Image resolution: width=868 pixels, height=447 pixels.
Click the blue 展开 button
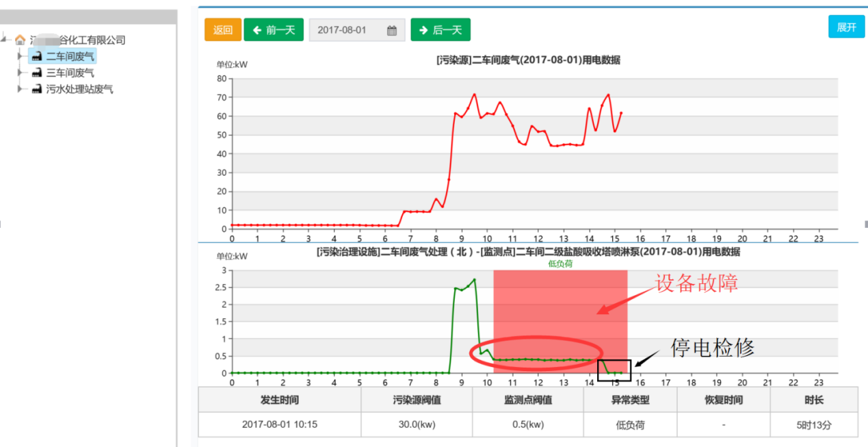point(846,27)
